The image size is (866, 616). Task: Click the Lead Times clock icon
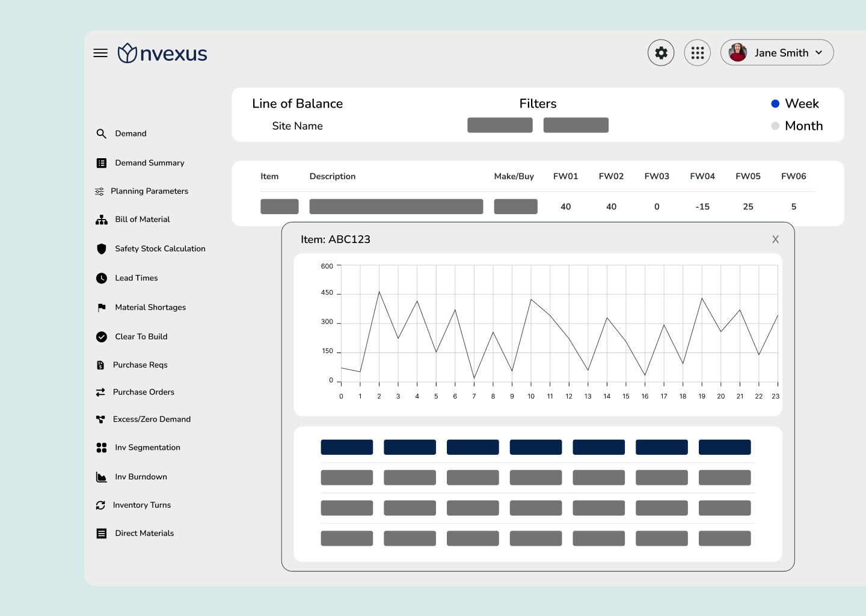point(102,278)
